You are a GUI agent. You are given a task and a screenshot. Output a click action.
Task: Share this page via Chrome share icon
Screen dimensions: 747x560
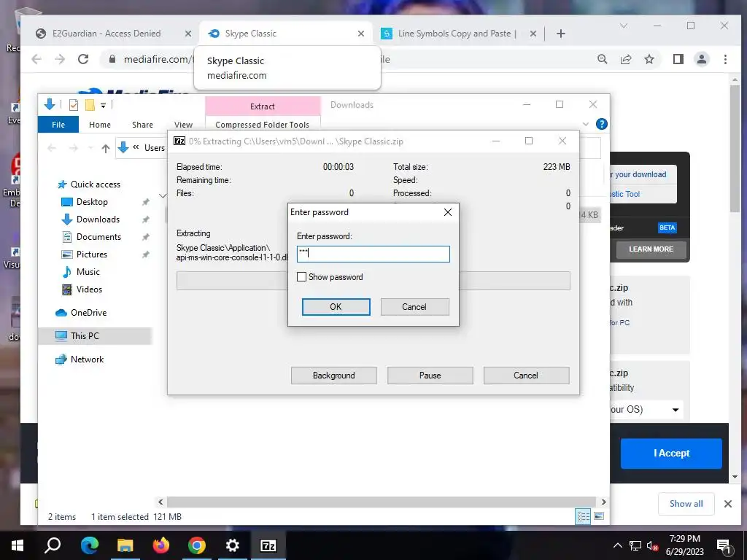point(625,59)
